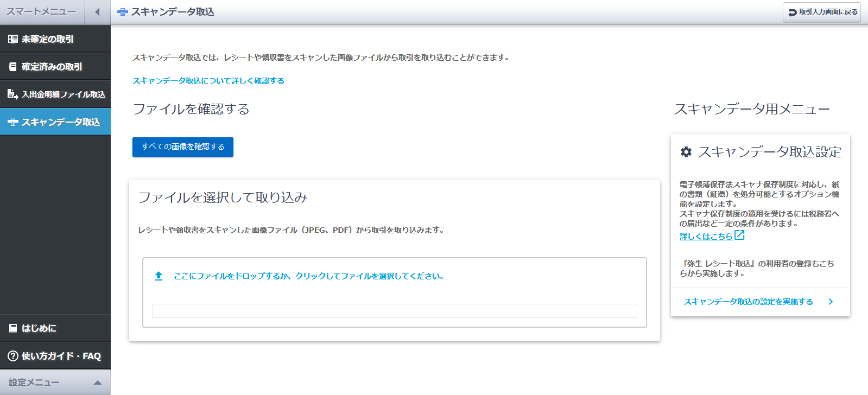
Task: Open the 詳しくはこちら link
Action: [x=706, y=237]
